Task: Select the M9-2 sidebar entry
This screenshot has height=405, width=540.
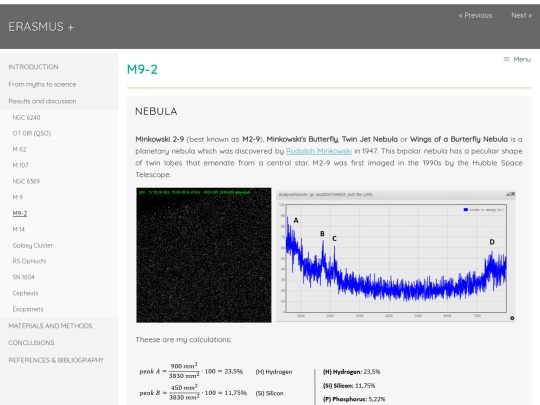Action: [20, 214]
